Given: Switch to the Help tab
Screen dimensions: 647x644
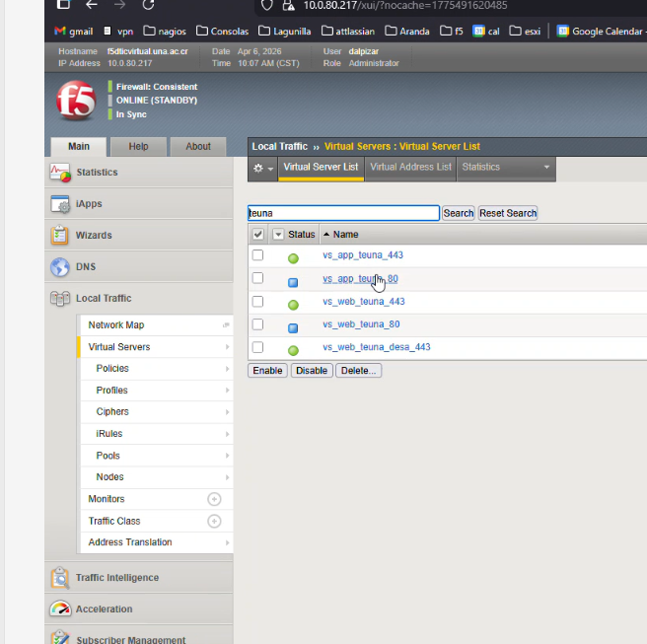Looking at the screenshot, I should pyautogui.click(x=138, y=147).
